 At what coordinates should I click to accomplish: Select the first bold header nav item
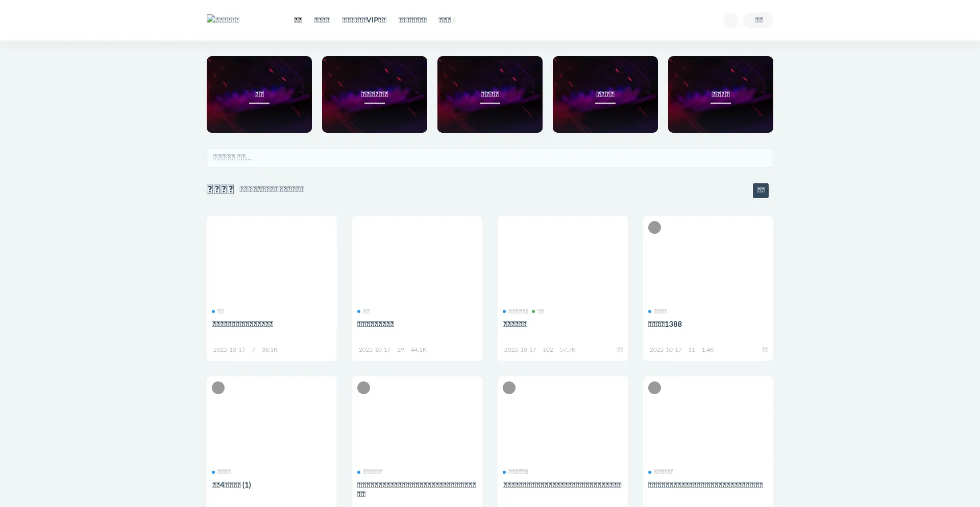coord(298,20)
